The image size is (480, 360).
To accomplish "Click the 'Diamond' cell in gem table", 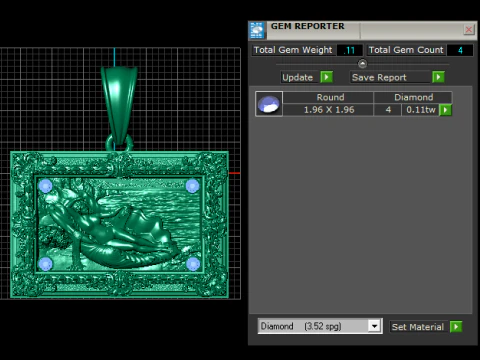I will (x=413, y=97).
